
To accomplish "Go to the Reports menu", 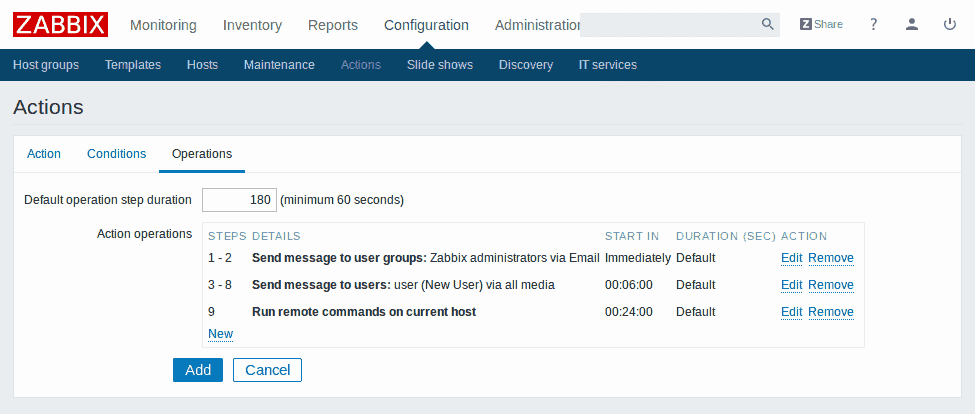I will click(333, 25).
